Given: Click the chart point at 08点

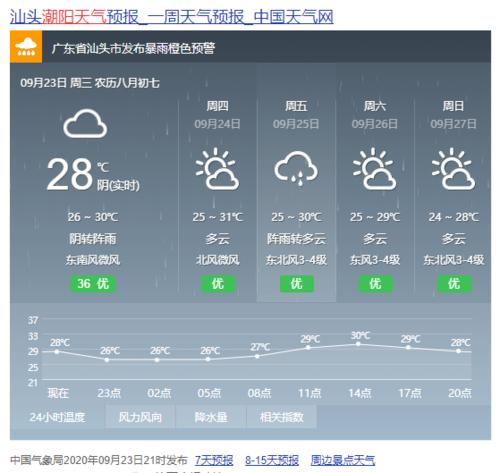Looking at the screenshot, I should point(257,356).
